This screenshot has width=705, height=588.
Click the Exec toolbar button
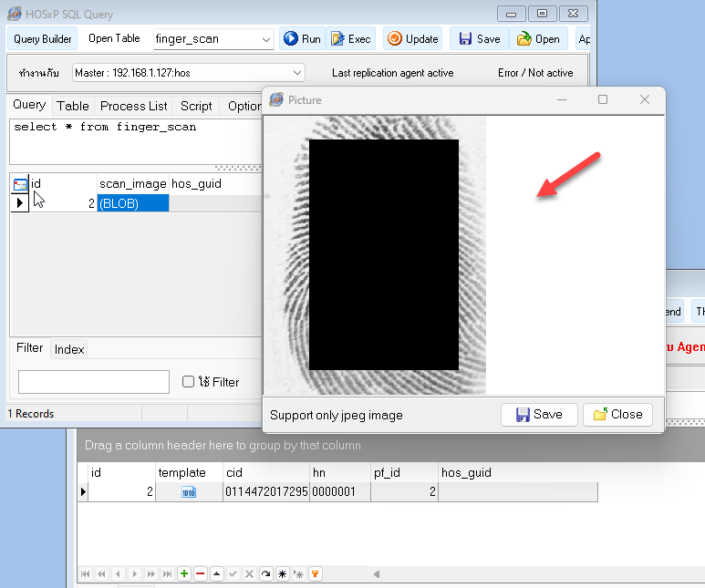coord(350,39)
